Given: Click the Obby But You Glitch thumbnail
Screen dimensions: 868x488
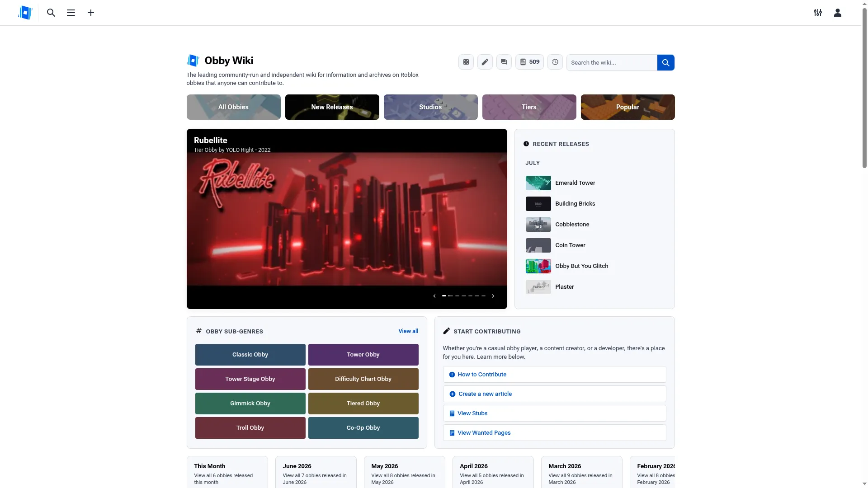Looking at the screenshot, I should 538,266.
